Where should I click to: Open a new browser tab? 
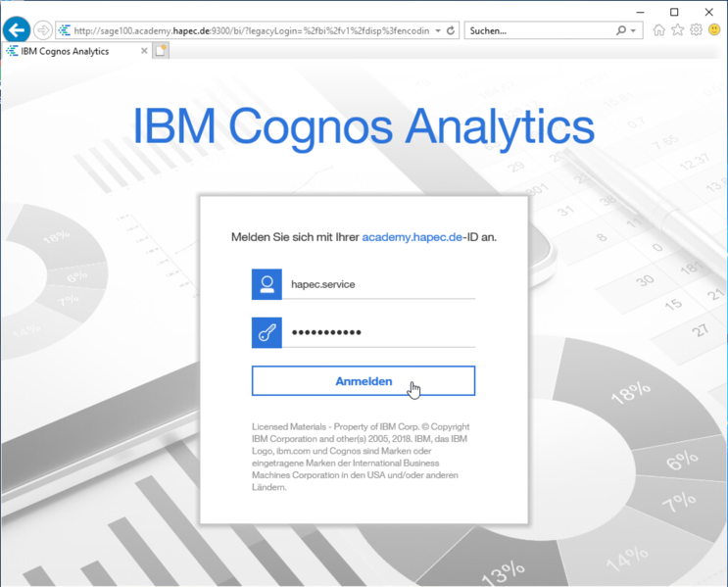[x=162, y=51]
